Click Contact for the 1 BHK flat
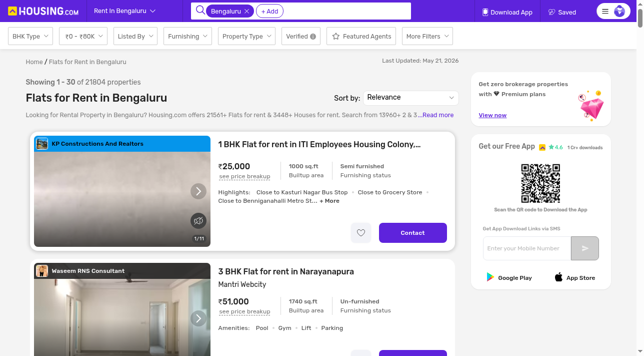Screen dimensions: 644x356 click(413, 233)
